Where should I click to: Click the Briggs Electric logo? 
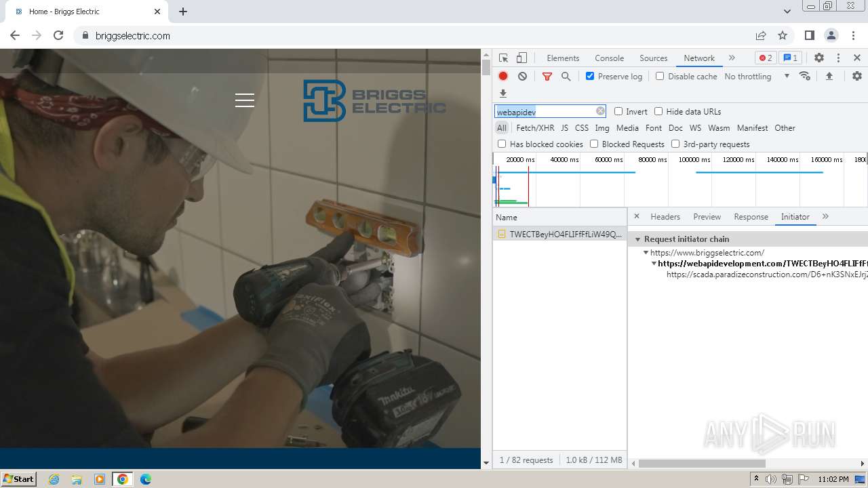click(x=374, y=101)
